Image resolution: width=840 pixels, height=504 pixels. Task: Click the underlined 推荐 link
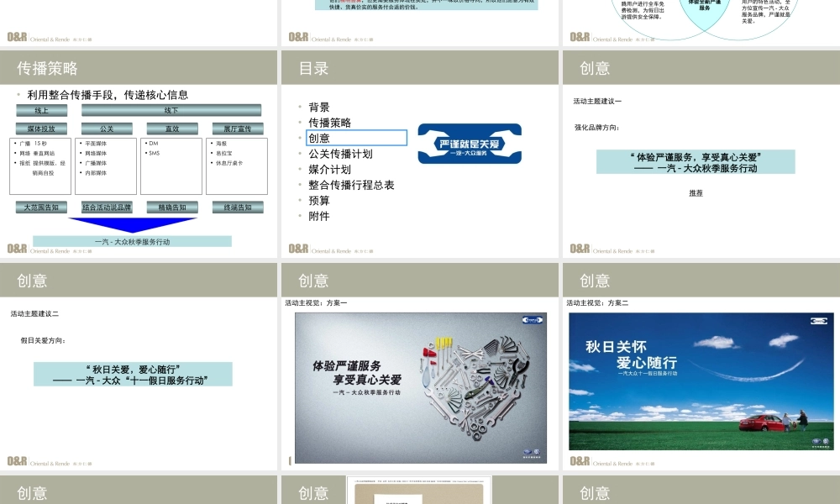696,193
